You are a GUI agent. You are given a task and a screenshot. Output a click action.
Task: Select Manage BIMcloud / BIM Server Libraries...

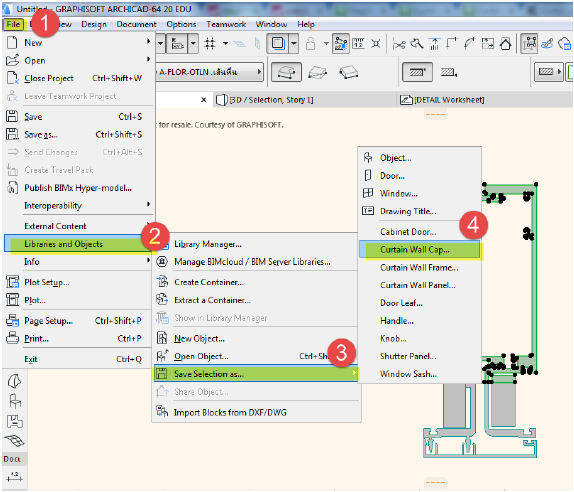[x=256, y=262]
